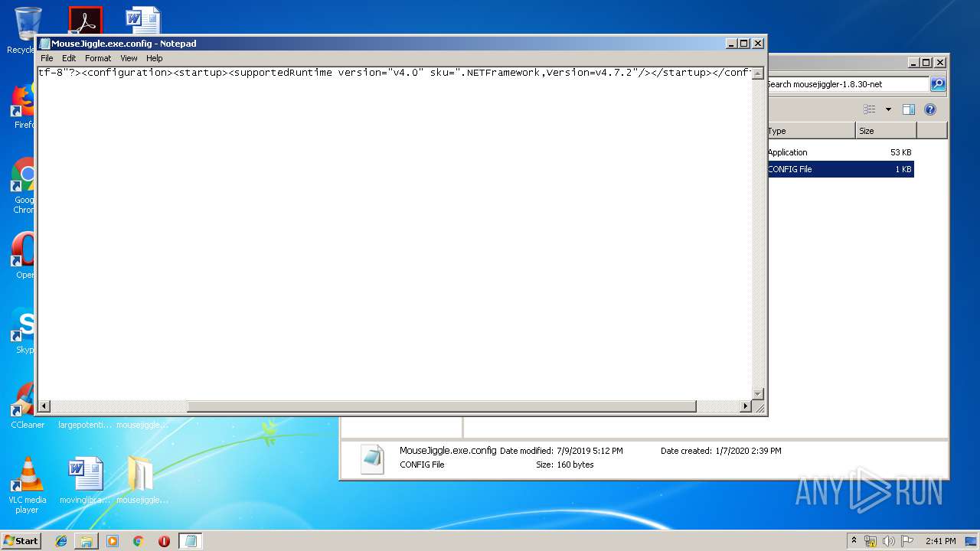Click Explorer search magnifier button
980x551 pixels.
click(x=938, y=84)
